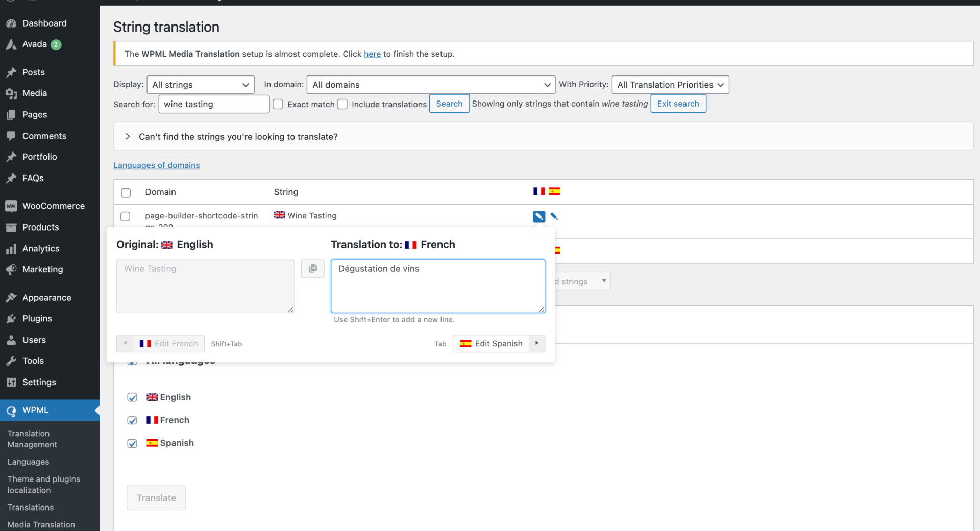Click the Exit search button

[678, 104]
